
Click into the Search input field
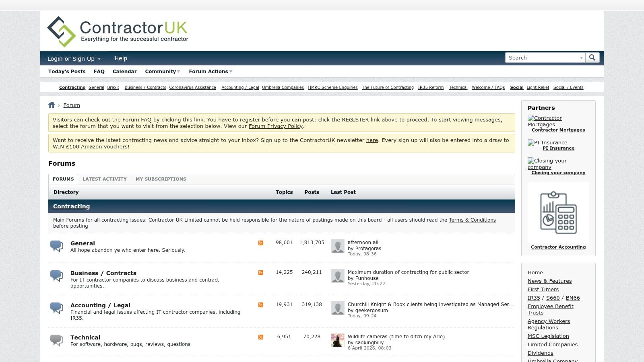[x=541, y=58]
